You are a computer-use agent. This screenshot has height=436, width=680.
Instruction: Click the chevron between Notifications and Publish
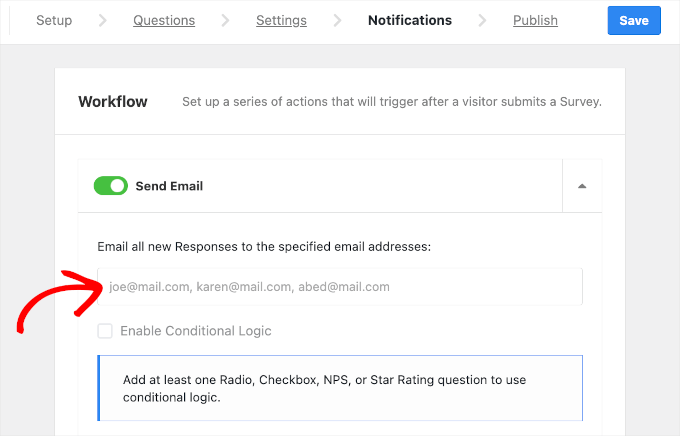pos(483,20)
